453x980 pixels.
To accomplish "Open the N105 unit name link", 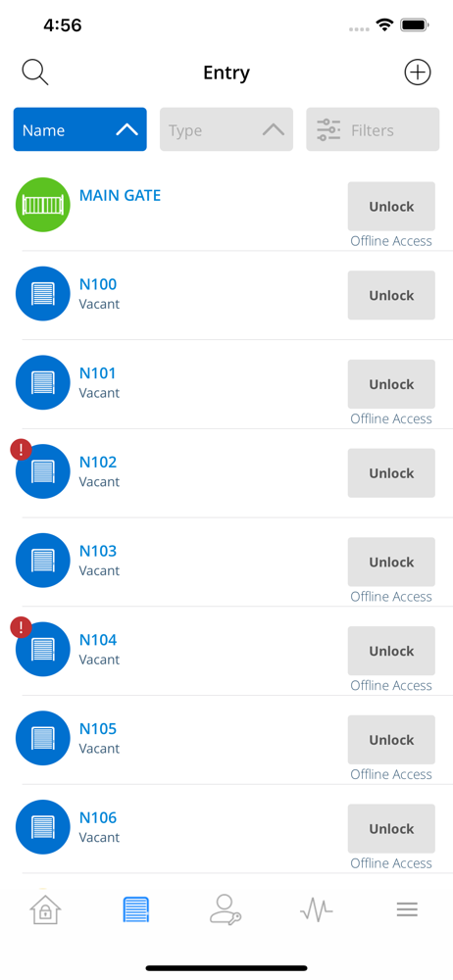I will tap(98, 729).
